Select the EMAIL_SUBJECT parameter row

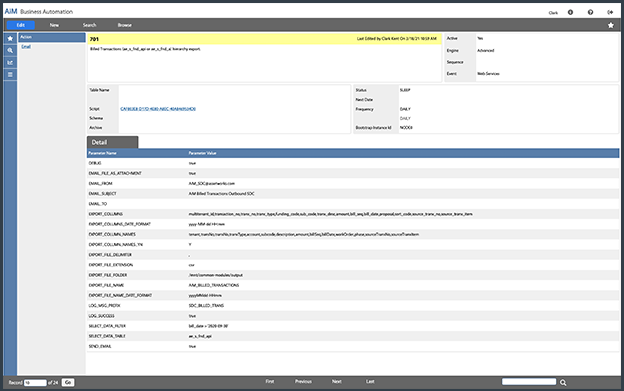pyautogui.click(x=353, y=194)
